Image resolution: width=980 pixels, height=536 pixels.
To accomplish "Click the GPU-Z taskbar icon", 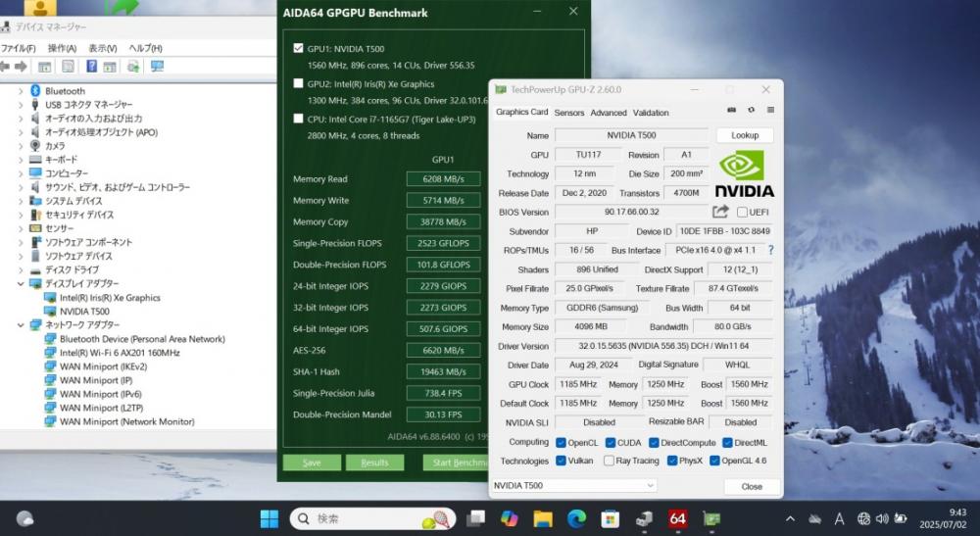I will click(x=711, y=518).
